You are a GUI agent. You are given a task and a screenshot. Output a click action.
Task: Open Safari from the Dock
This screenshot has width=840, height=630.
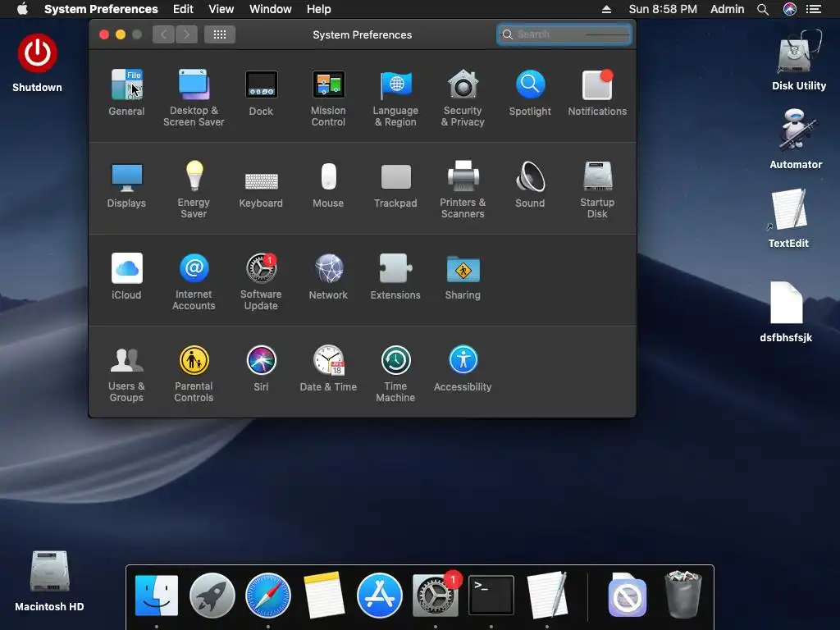tap(268, 596)
